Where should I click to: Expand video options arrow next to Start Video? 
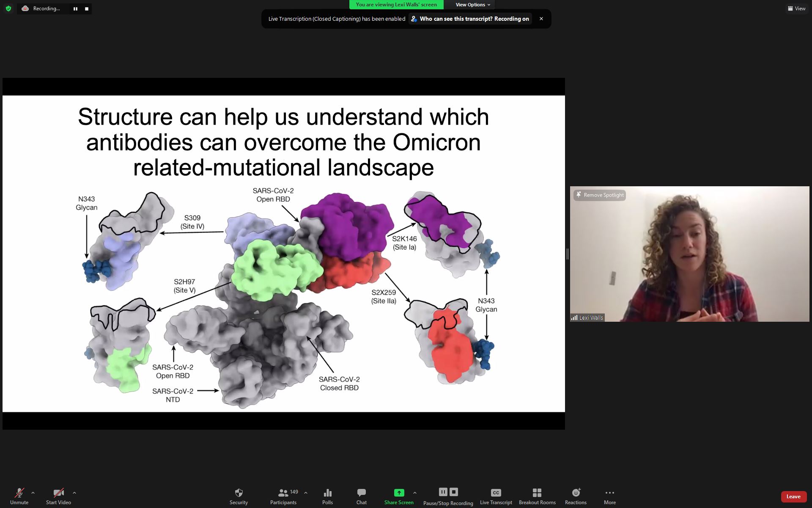pyautogui.click(x=74, y=493)
